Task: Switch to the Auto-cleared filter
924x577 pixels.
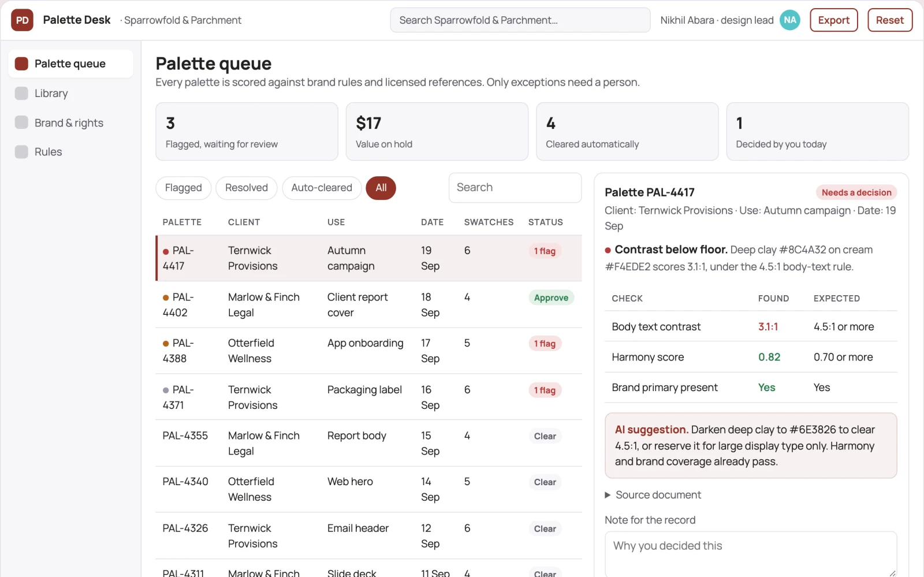Action: (322, 188)
